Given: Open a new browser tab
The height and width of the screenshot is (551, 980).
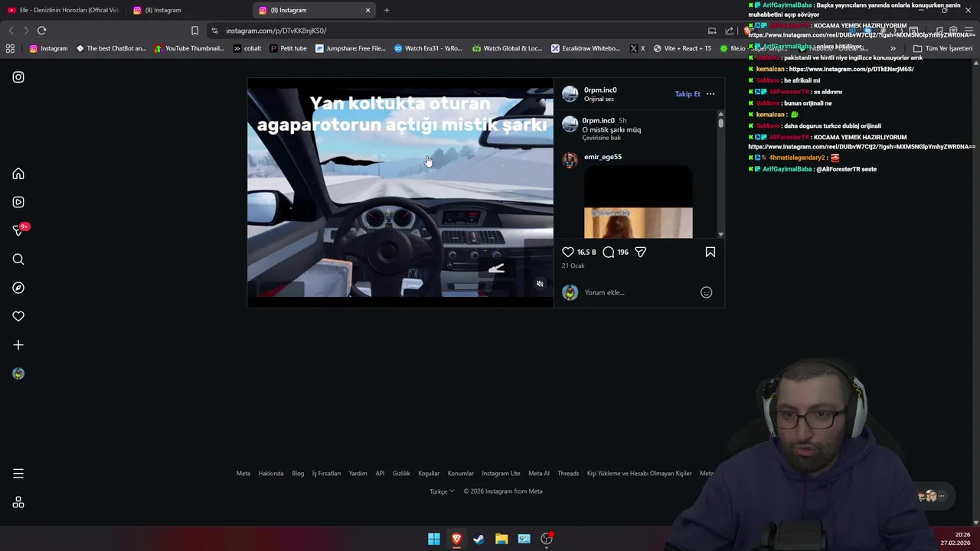Looking at the screenshot, I should (387, 10).
